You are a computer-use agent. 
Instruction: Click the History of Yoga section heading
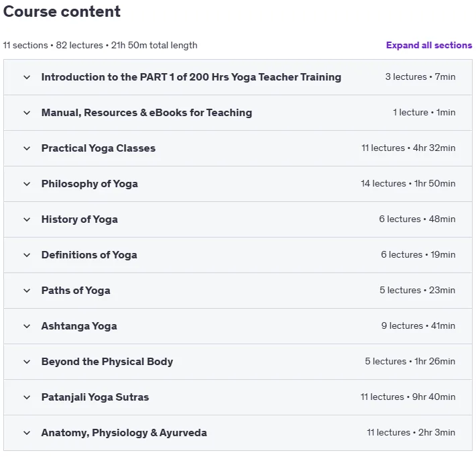pos(80,219)
